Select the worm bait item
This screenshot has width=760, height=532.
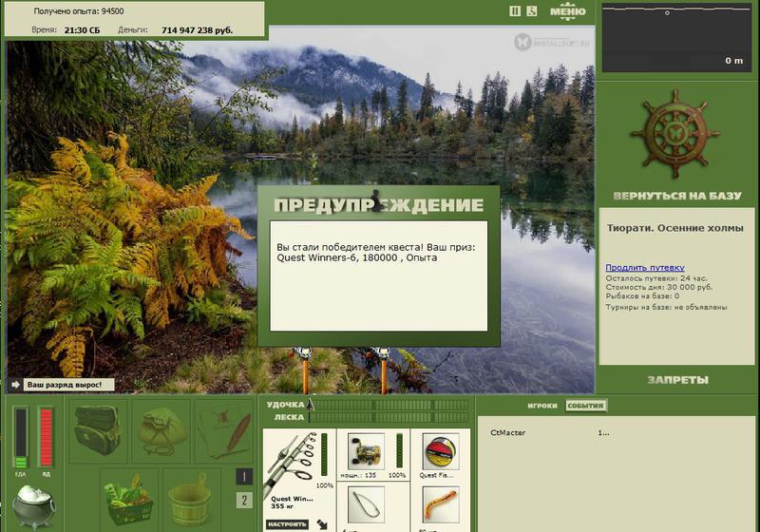[x=441, y=504]
